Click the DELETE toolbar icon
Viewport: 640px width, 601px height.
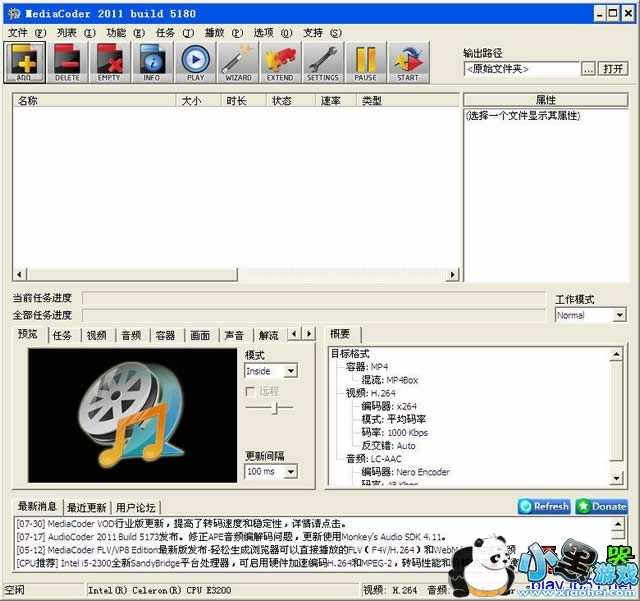click(x=67, y=62)
